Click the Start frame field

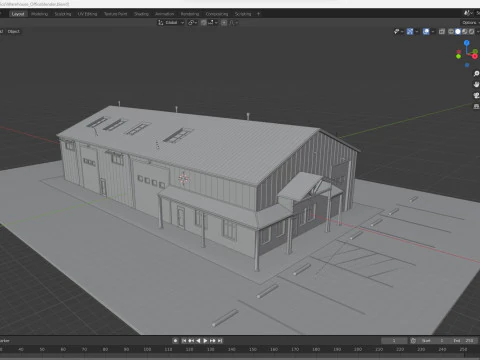[433, 341]
